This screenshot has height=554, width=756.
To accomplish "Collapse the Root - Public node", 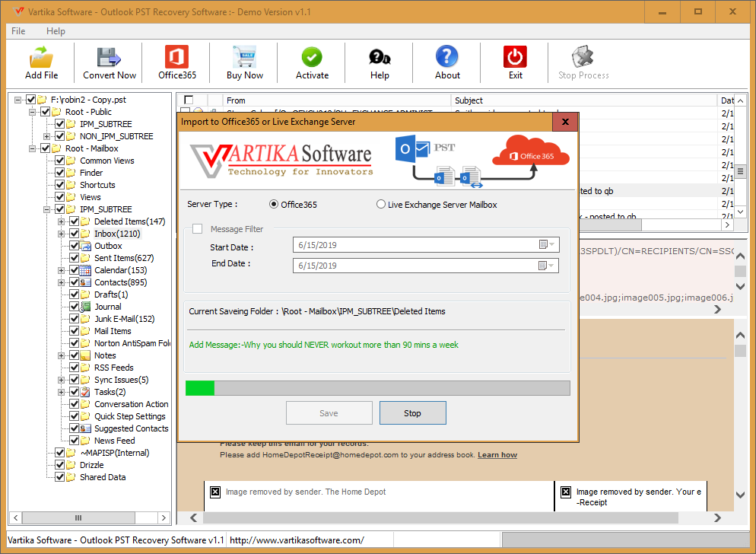I will (32, 112).
